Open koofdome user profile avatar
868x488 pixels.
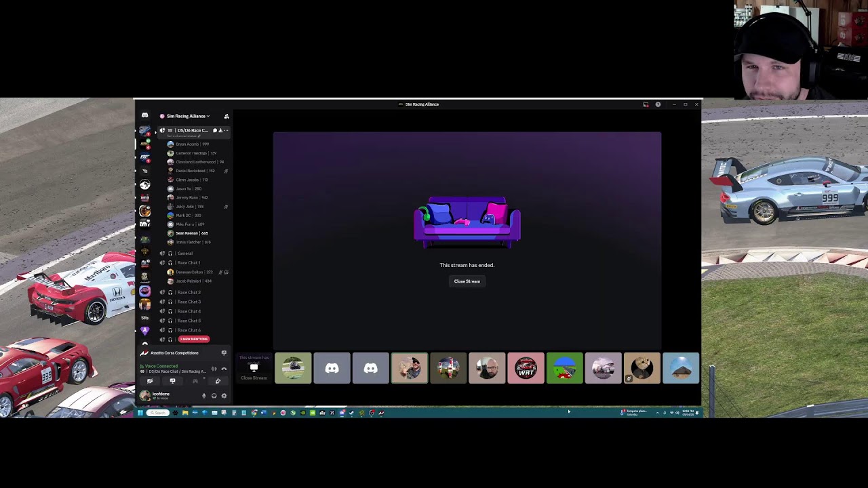tap(144, 395)
